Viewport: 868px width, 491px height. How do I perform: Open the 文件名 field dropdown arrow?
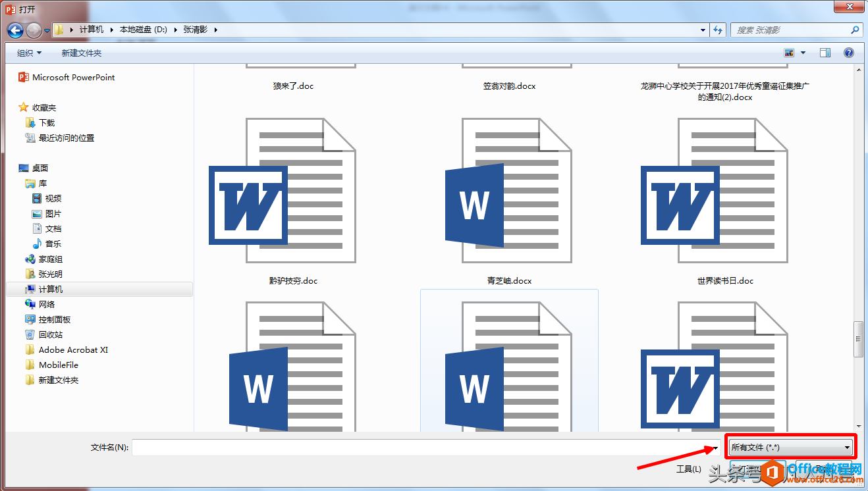tap(716, 448)
